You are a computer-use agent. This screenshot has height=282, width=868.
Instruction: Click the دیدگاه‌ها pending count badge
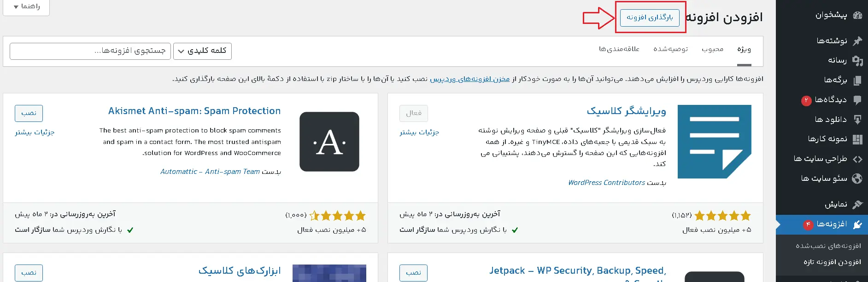coord(806,100)
